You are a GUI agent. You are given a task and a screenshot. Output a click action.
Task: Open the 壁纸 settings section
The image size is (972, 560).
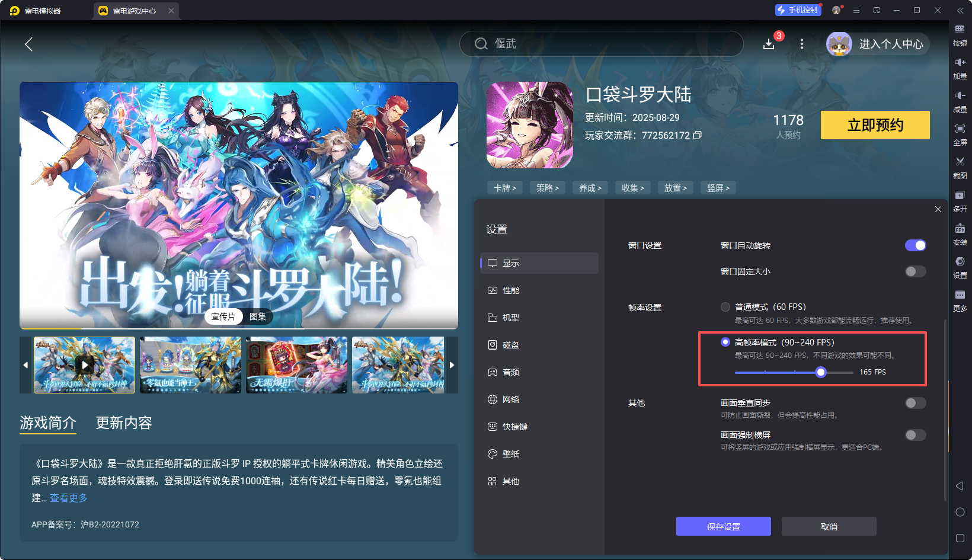pos(539,454)
